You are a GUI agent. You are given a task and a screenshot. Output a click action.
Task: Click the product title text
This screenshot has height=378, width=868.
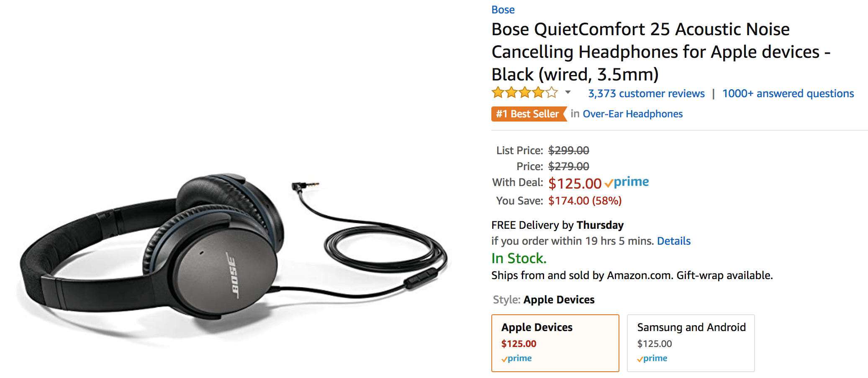(x=640, y=52)
